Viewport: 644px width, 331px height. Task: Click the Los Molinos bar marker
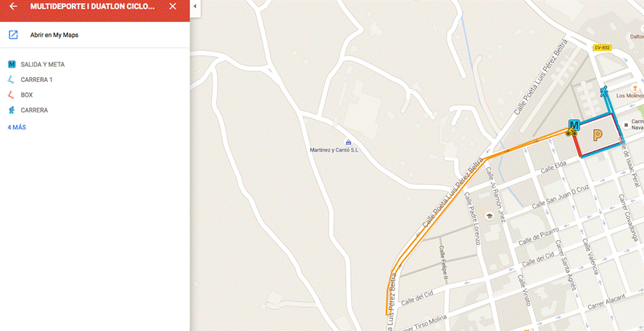pos(635,88)
